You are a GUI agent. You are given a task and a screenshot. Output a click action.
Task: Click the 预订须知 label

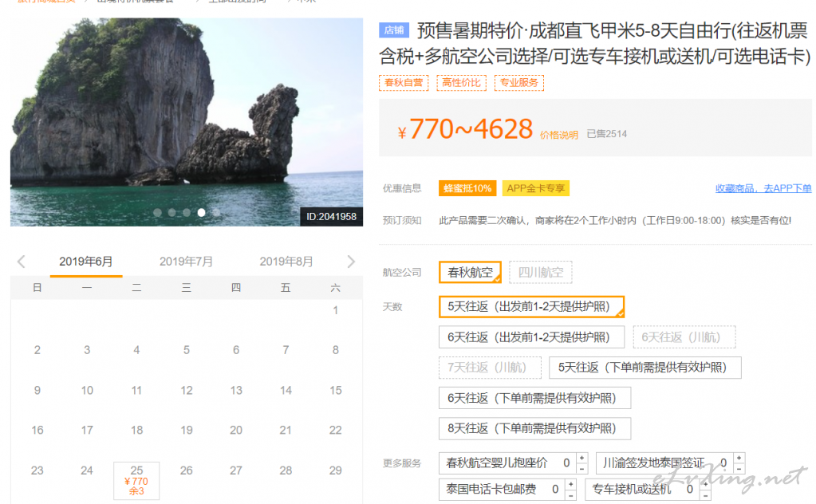coord(402,221)
